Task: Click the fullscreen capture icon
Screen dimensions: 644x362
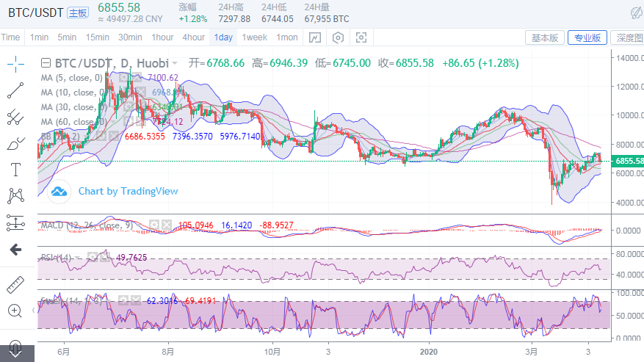Action: click(x=361, y=37)
